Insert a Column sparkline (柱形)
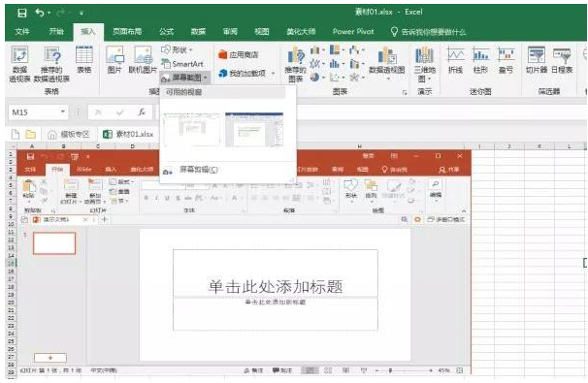Screen dimensions: 588x383 (480, 60)
